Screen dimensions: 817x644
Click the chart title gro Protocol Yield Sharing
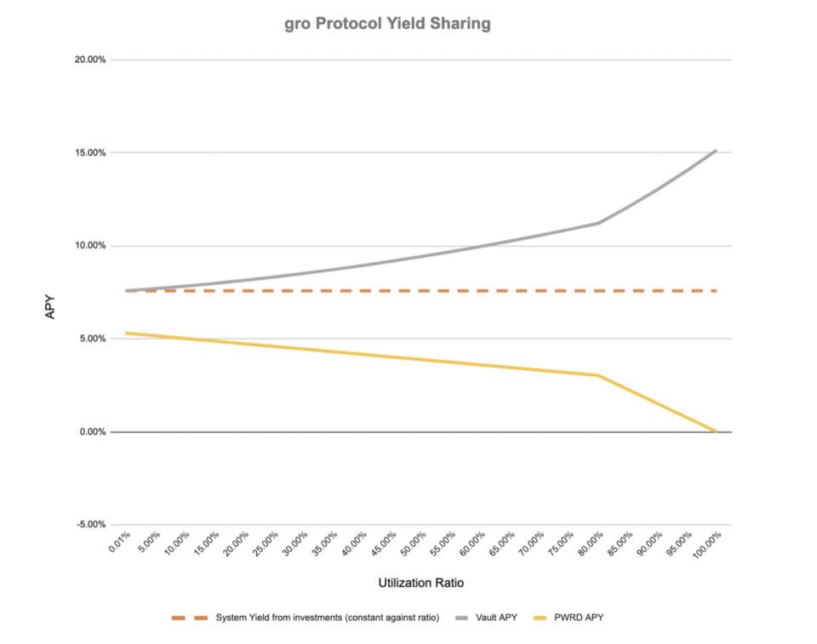click(x=387, y=24)
